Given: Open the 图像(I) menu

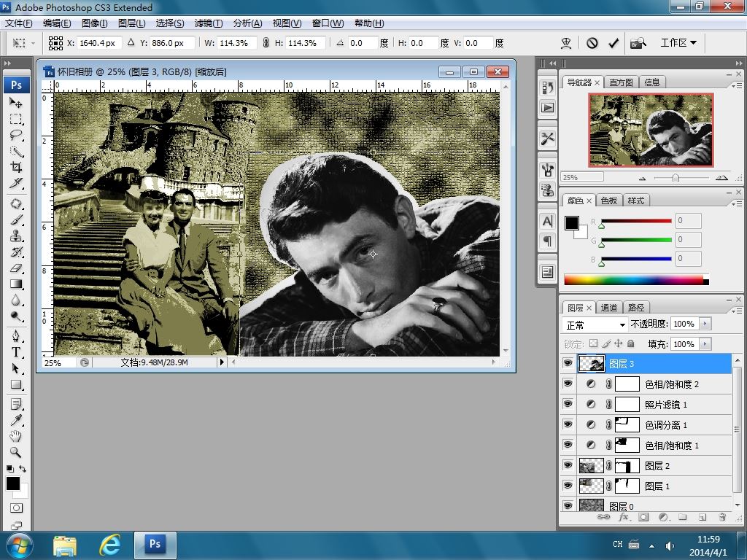Looking at the screenshot, I should [94, 23].
